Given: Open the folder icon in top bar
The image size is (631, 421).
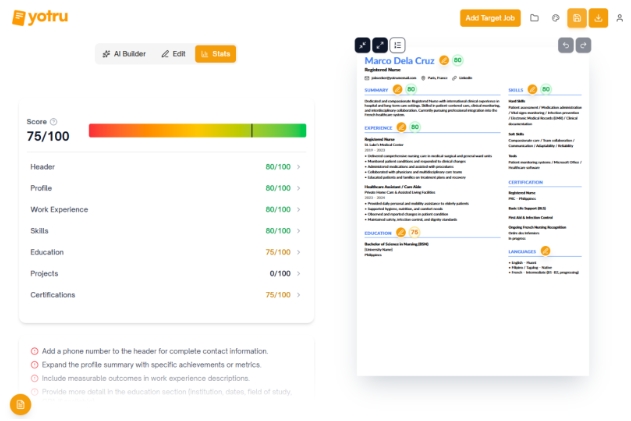Looking at the screenshot, I should [535, 18].
